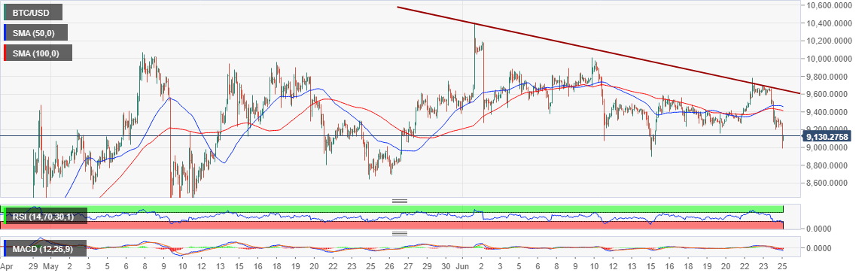The height and width of the screenshot is (276, 868).
Task: Open the RSI (14,70,30,1) indicator label
Action: click(46, 217)
